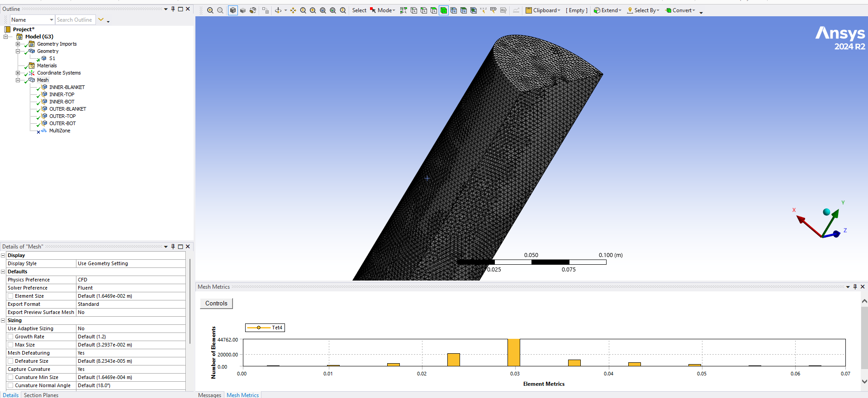Click the Controls button
This screenshot has height=398, width=868.
point(216,303)
